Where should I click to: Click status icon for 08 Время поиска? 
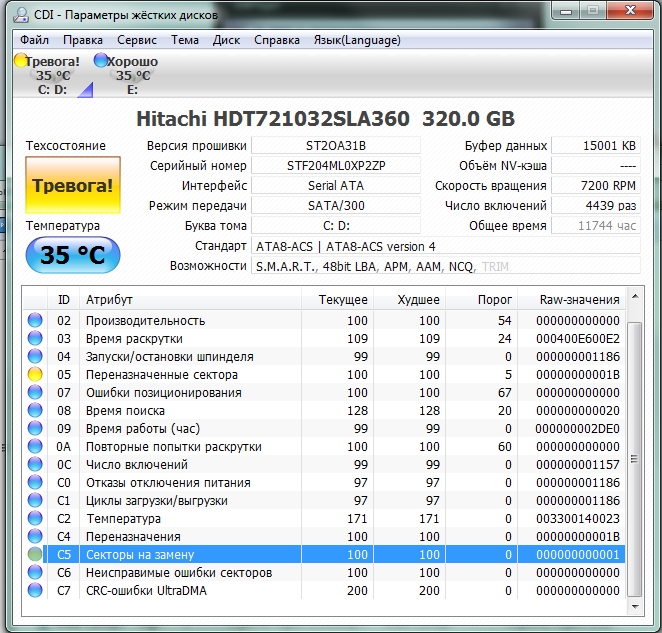coord(35,410)
